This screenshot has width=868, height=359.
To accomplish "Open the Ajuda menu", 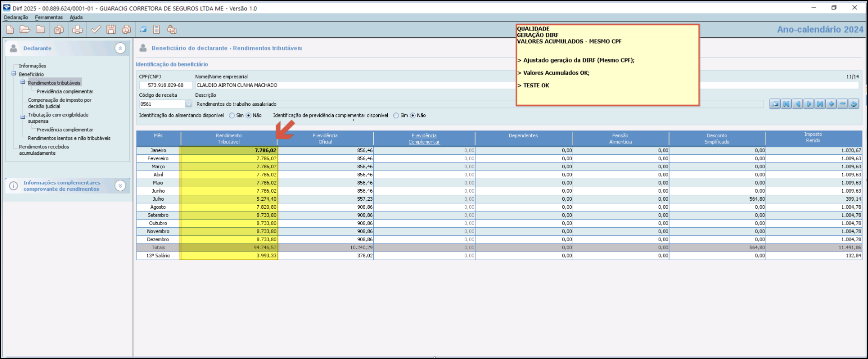I will (76, 17).
